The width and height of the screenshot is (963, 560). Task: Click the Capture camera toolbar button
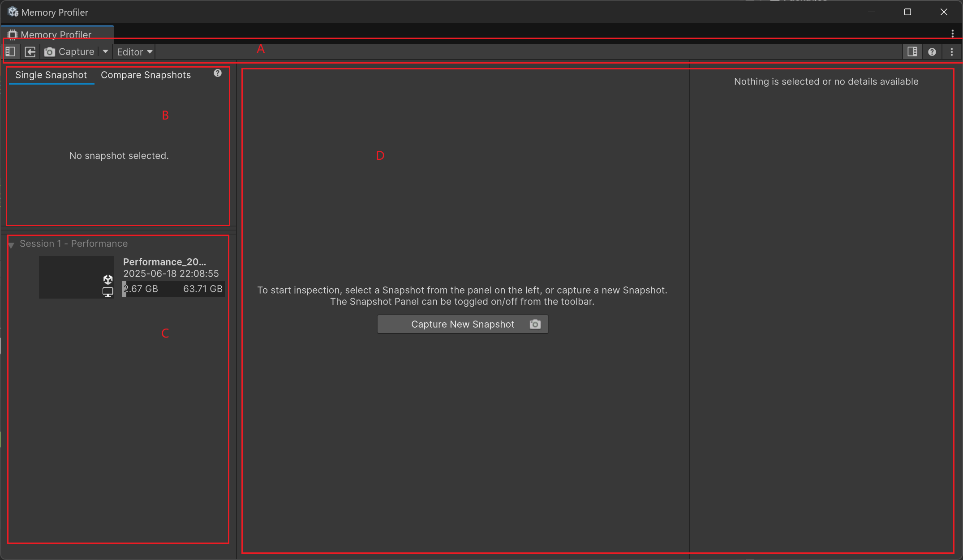click(70, 52)
